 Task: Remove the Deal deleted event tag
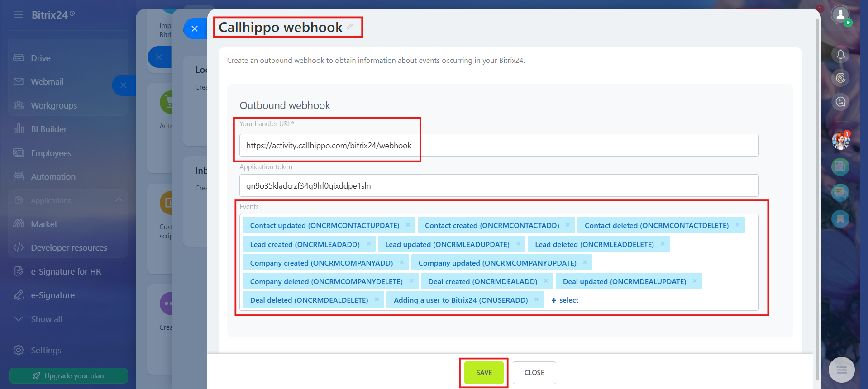pyautogui.click(x=377, y=299)
